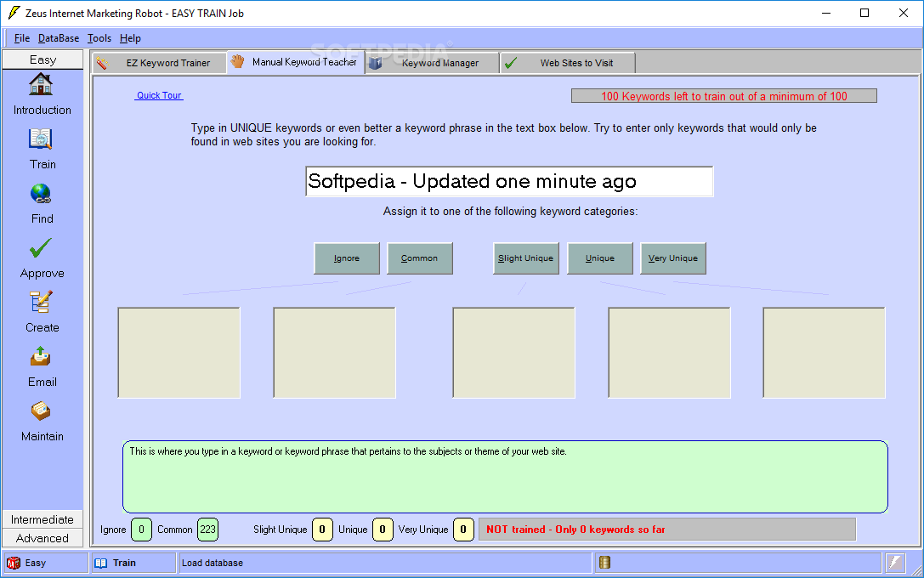Expand the Intermediate sidebar section
This screenshot has width=924, height=578.
(x=43, y=519)
